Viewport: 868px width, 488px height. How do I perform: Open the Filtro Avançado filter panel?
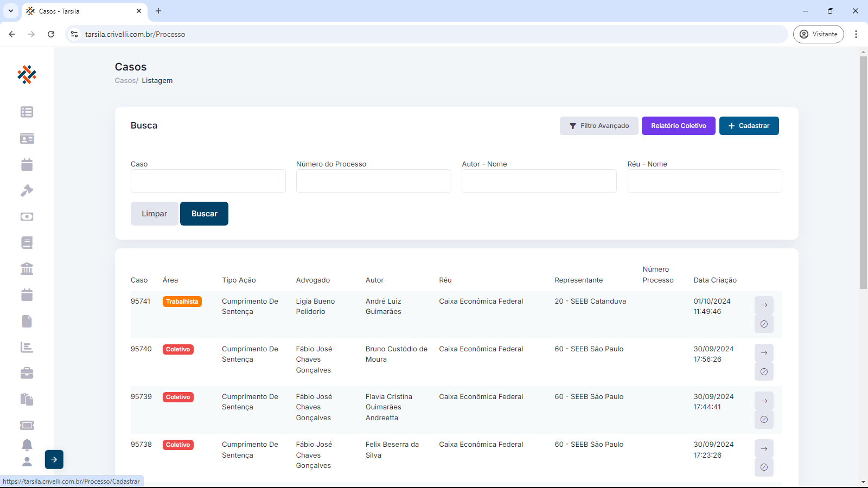599,126
